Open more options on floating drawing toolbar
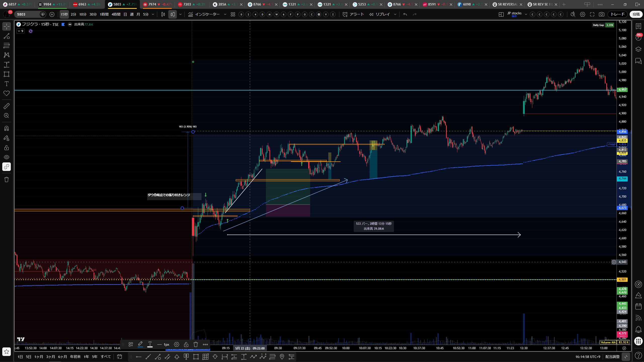The image size is (644, 362). coord(205,344)
